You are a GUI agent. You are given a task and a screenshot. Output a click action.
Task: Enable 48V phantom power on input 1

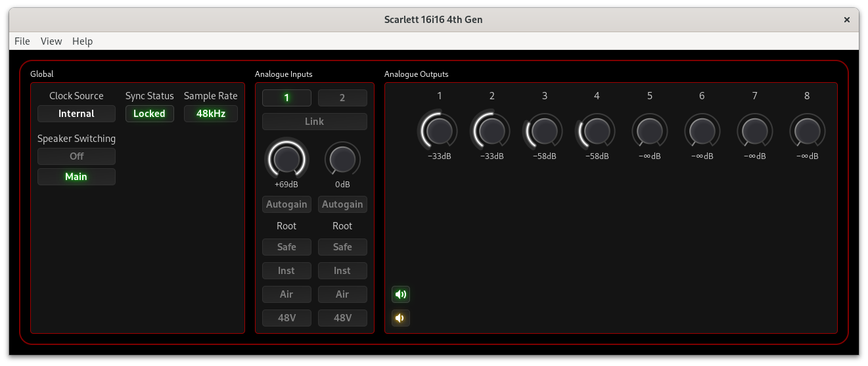tap(286, 318)
